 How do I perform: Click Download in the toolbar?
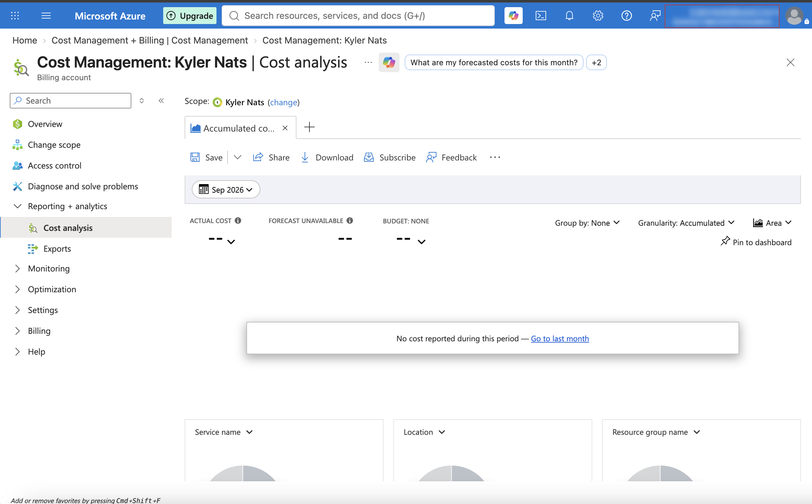327,157
